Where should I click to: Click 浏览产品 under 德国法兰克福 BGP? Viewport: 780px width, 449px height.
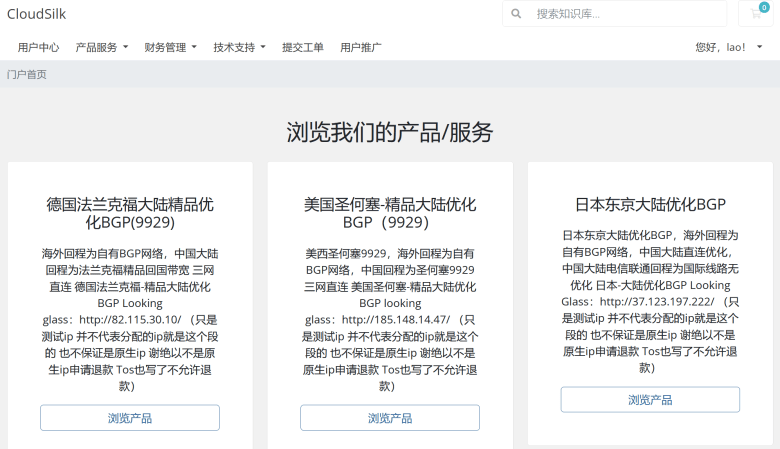(x=130, y=418)
